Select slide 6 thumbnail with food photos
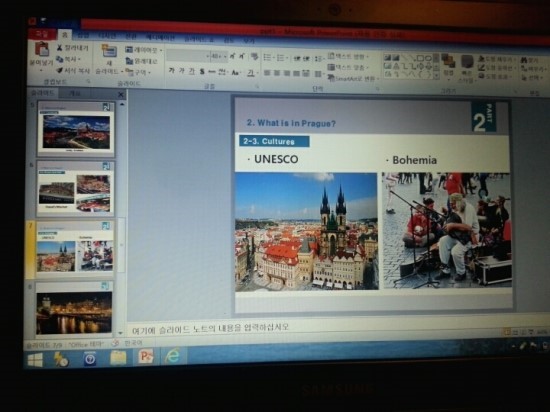The height and width of the screenshot is (412, 550). click(x=75, y=188)
